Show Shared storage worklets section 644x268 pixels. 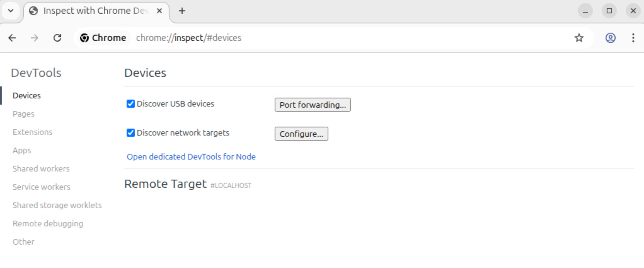pyautogui.click(x=57, y=205)
